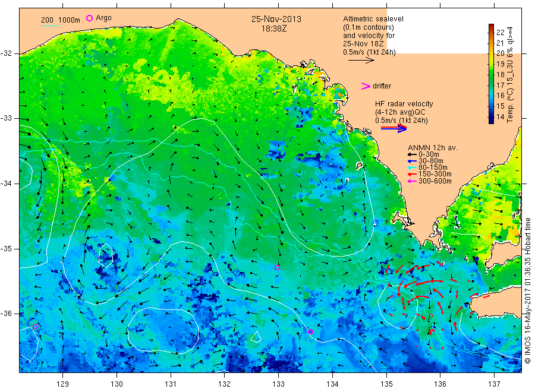Click the magenta Argo circle in the legend
The width and height of the screenshot is (535, 392).
89,18
